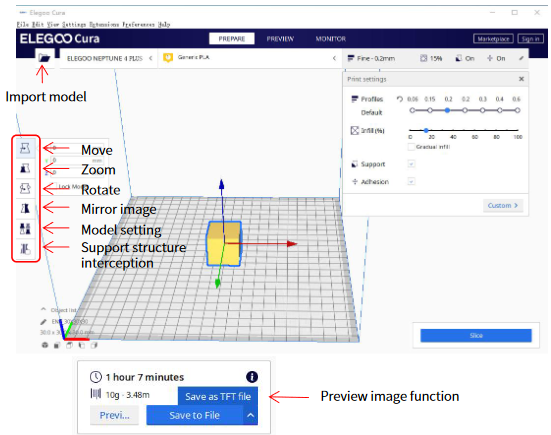
Task: Open the Settings menu
Action: point(74,24)
